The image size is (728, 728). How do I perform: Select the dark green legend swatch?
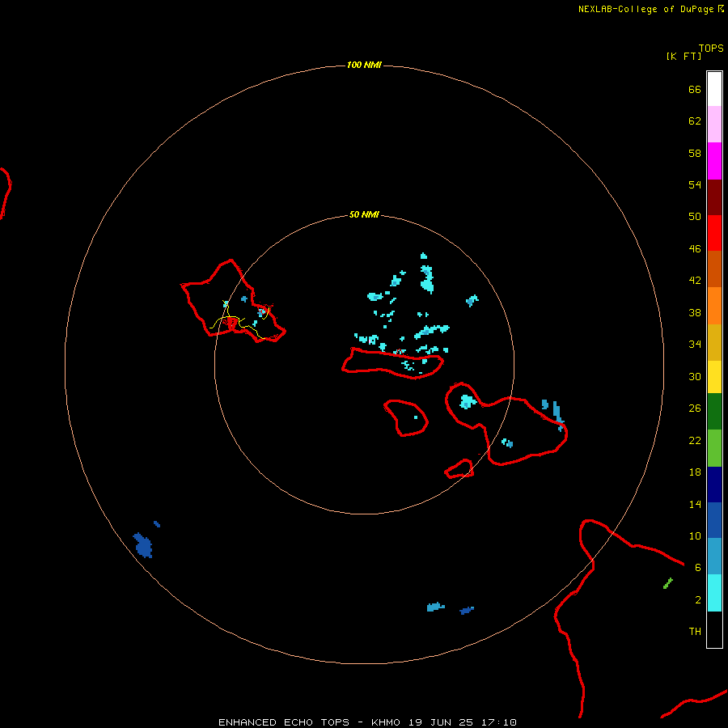click(x=714, y=412)
